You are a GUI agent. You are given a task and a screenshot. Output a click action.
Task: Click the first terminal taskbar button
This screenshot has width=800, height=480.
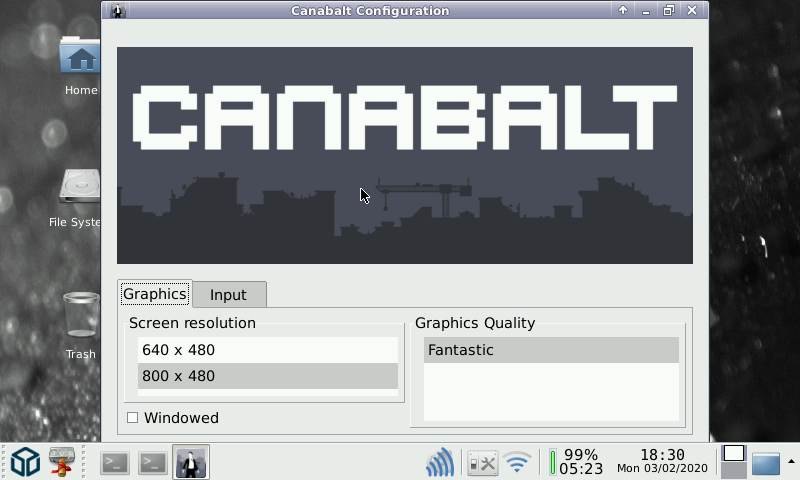coord(115,462)
